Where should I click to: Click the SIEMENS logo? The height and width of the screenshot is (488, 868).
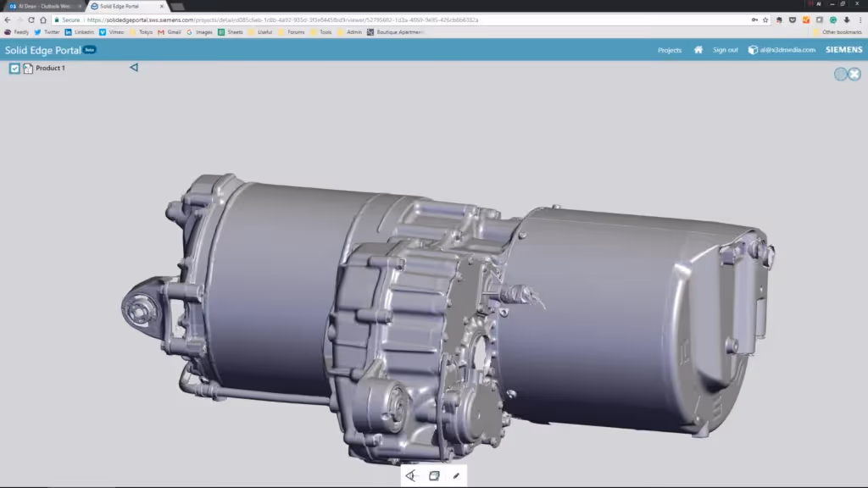(x=843, y=50)
